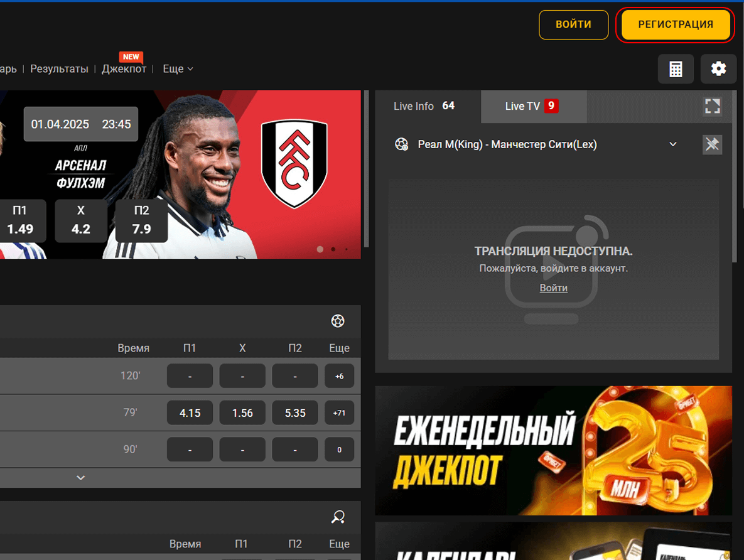
Task: Open the Еще menu dropdown
Action: click(178, 69)
